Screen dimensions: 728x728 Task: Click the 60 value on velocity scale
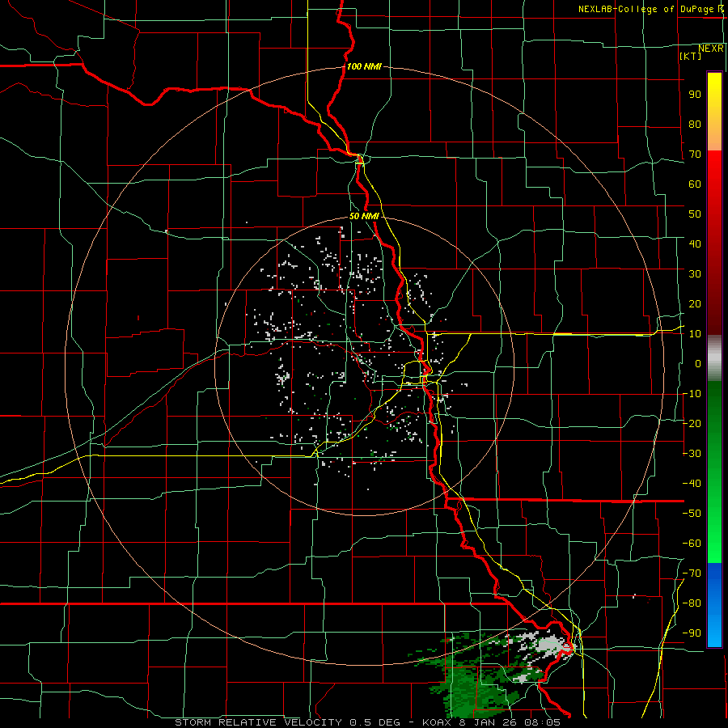click(695, 184)
